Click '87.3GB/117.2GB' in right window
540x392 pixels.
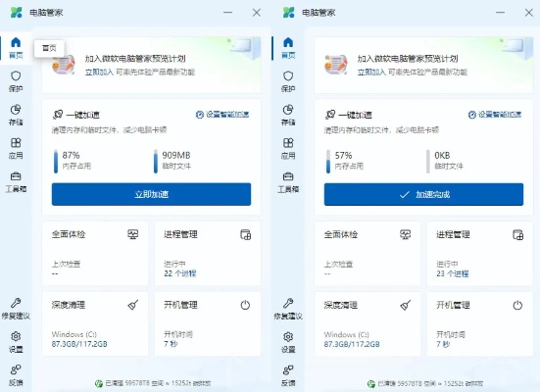click(x=352, y=344)
